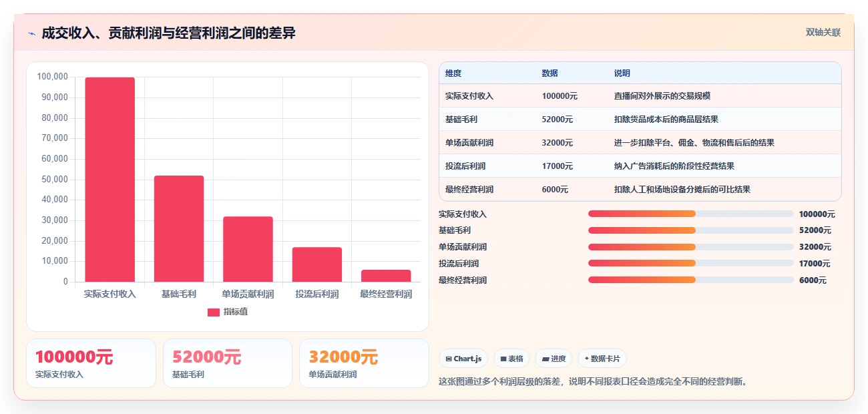Click the 维度 column header

click(453, 73)
